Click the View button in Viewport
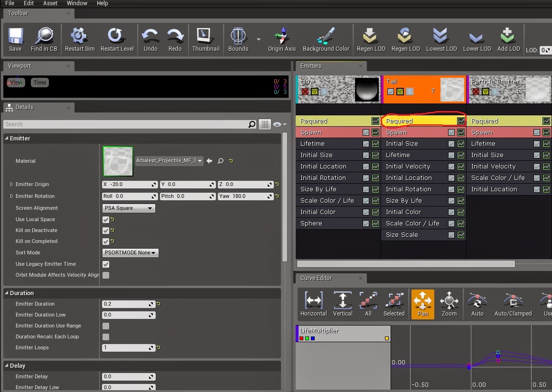The height and width of the screenshot is (392, 552). click(x=16, y=83)
